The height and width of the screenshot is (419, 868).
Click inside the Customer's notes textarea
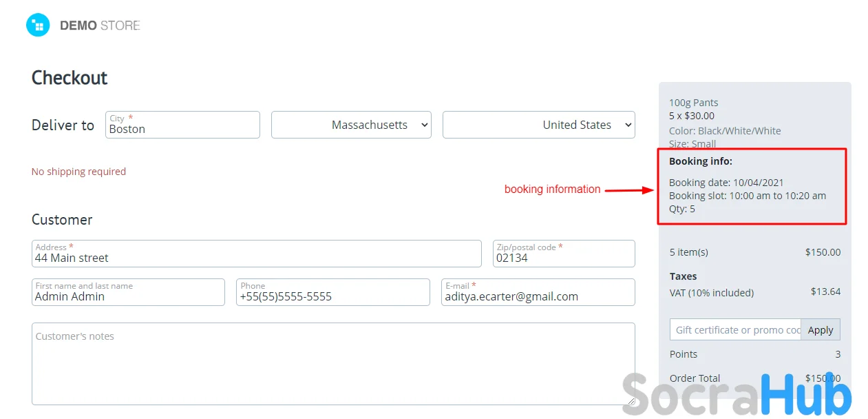[x=333, y=364]
